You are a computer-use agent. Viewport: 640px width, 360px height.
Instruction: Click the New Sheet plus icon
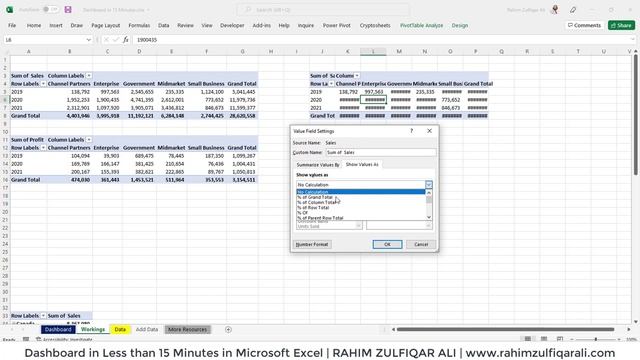228,329
